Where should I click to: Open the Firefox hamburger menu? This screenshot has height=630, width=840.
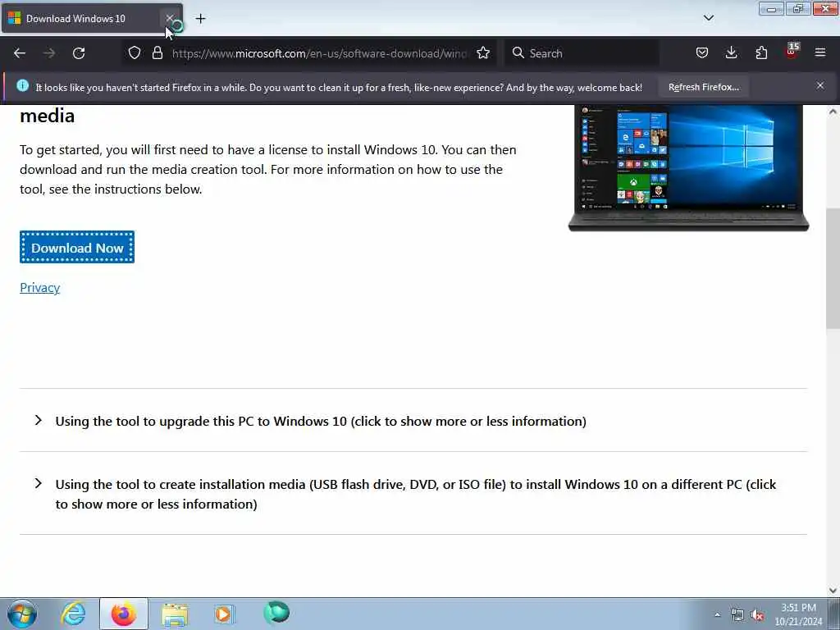pos(820,53)
